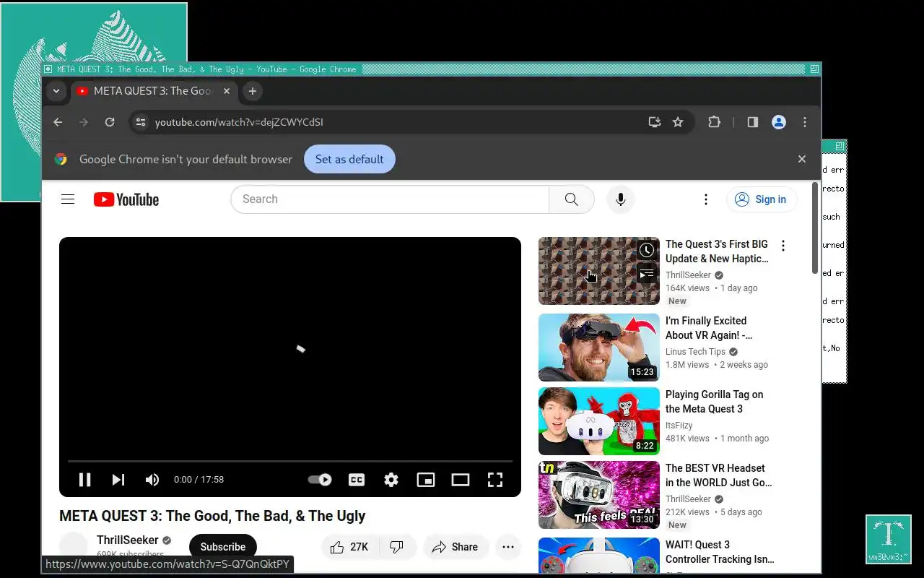Open WAIT! Quest 3 Controller Tracking title
Screen dimensions: 924x578
coord(720,552)
